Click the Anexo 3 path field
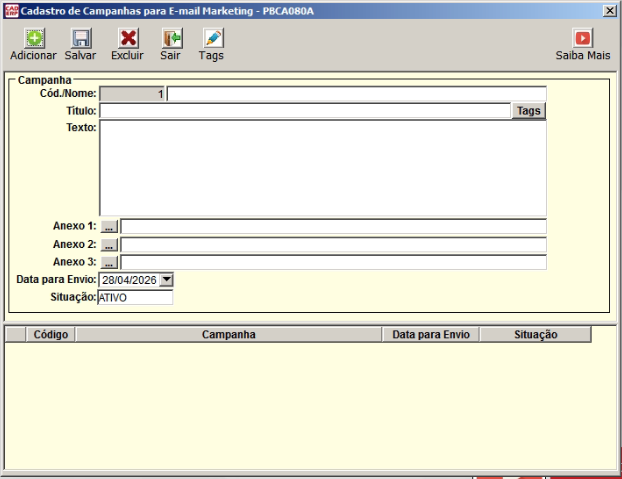The height and width of the screenshot is (479, 622). pos(334,262)
